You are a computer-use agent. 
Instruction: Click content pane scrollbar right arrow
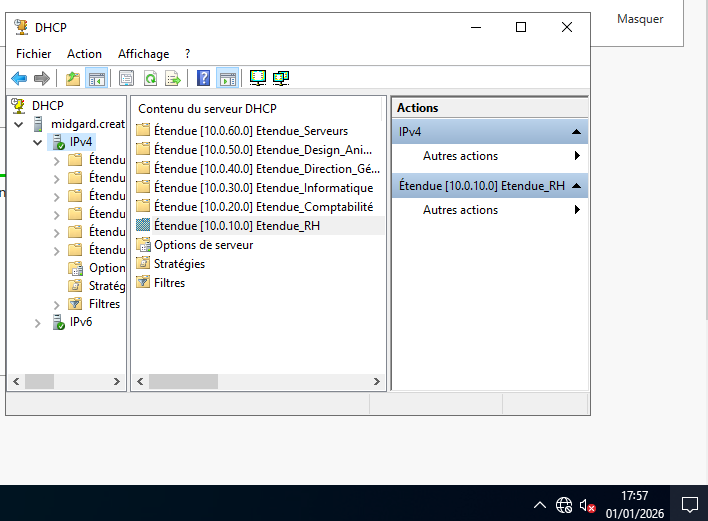(377, 381)
